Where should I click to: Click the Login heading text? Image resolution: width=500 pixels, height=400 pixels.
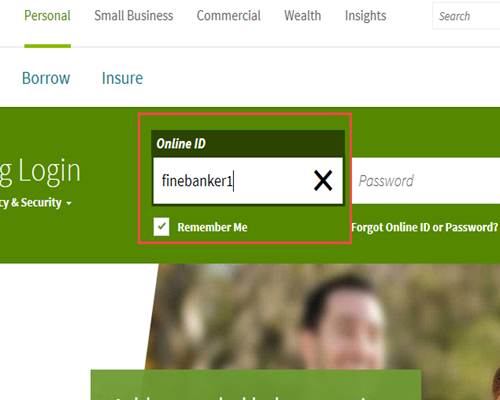coord(49,171)
